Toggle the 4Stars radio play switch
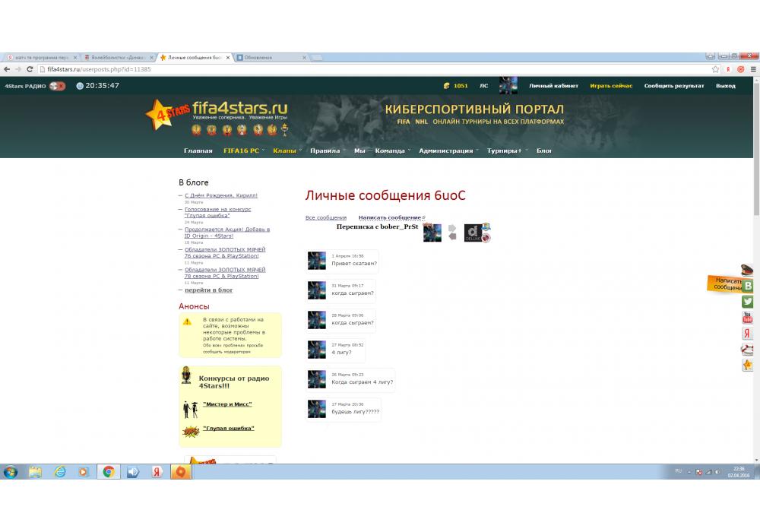Viewport: 760px width, 532px height. (57, 86)
